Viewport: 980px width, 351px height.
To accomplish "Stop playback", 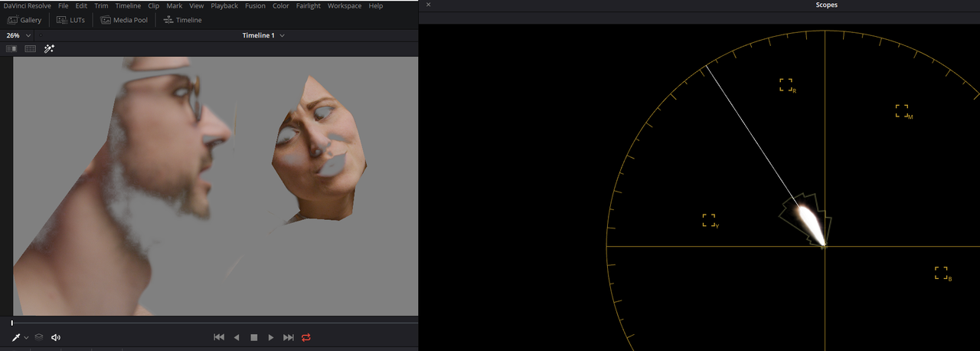I will click(x=254, y=337).
